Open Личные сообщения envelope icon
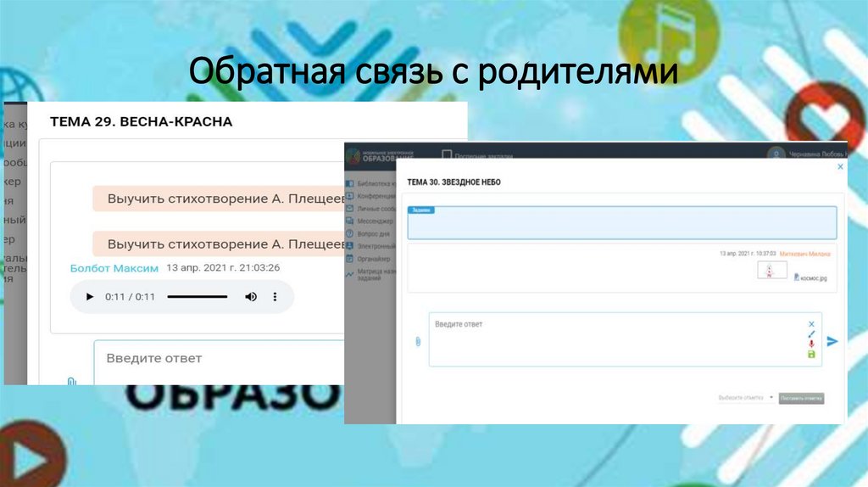Screen dimensions: 868x487 (350, 209)
